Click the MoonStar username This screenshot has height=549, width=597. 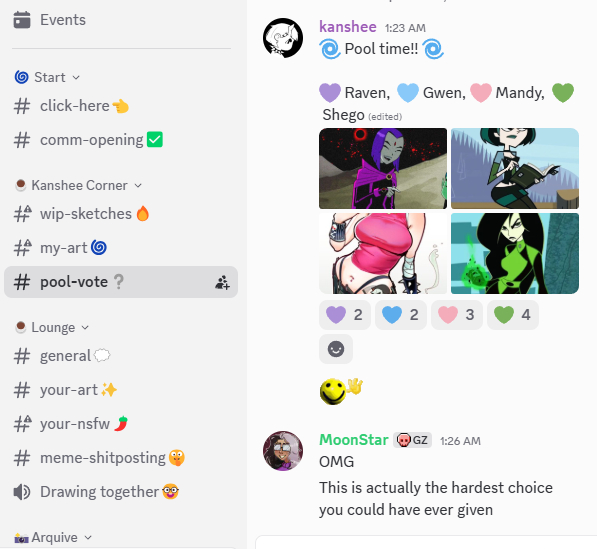[x=354, y=440]
